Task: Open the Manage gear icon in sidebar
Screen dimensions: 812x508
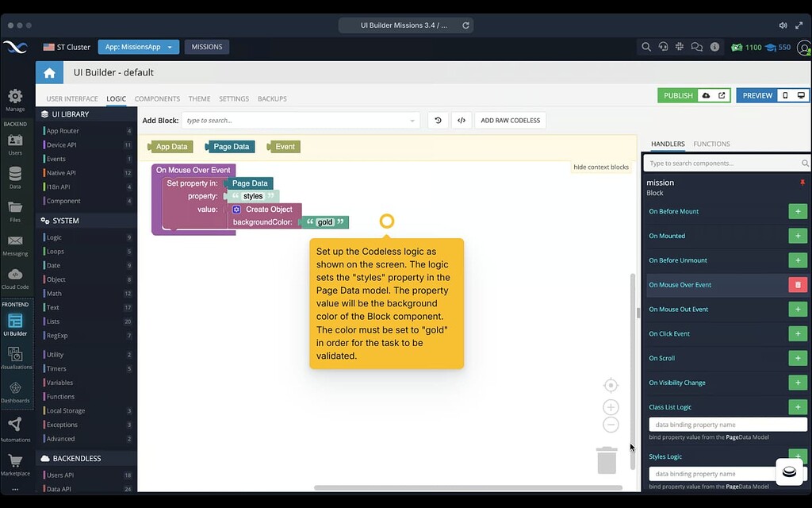Action: [15, 96]
